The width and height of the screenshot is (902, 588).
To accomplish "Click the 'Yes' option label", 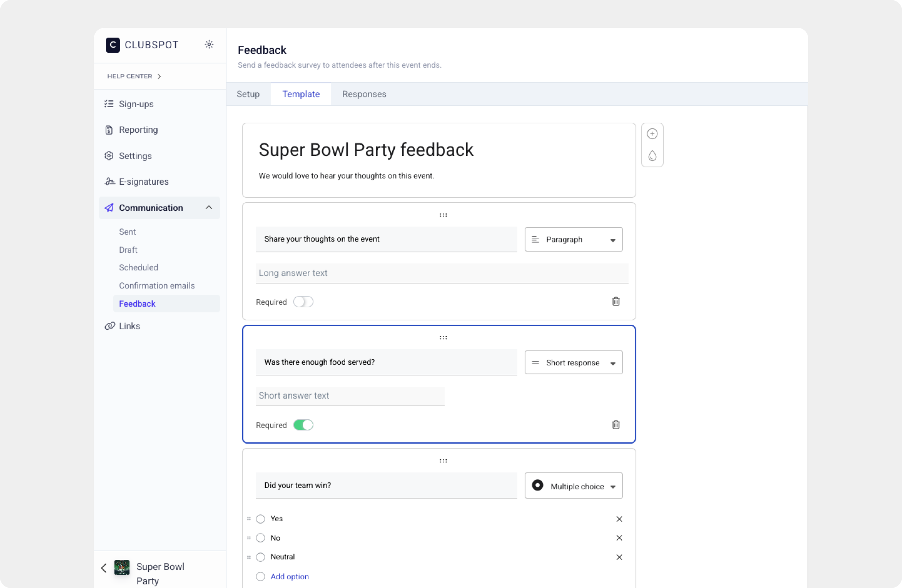I will tap(276, 519).
